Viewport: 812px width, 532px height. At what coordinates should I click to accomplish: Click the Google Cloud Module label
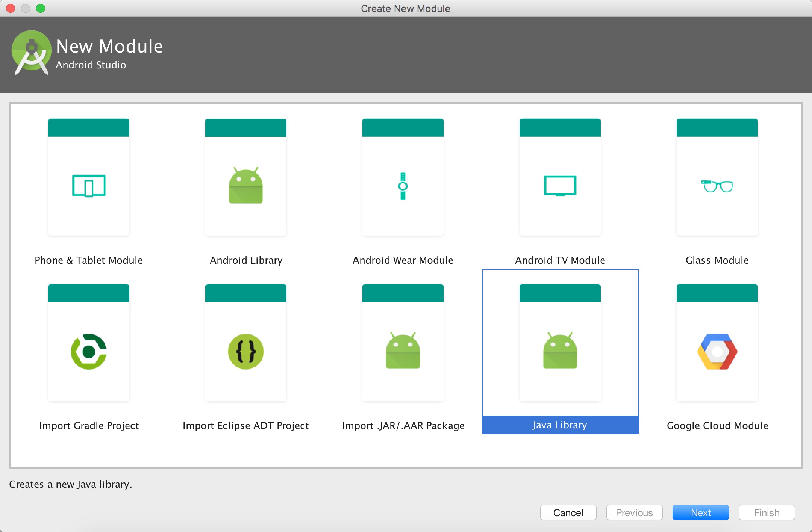(717, 426)
